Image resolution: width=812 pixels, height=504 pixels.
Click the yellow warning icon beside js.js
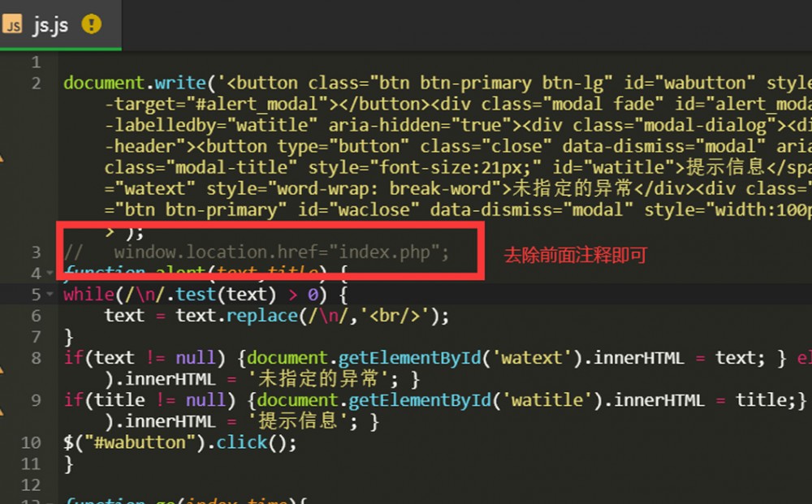point(92,25)
